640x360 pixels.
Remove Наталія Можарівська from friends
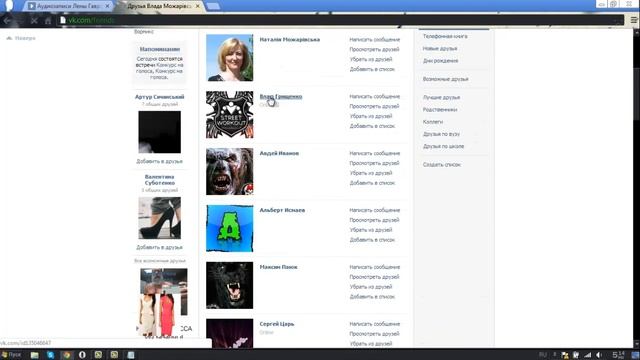[371, 59]
